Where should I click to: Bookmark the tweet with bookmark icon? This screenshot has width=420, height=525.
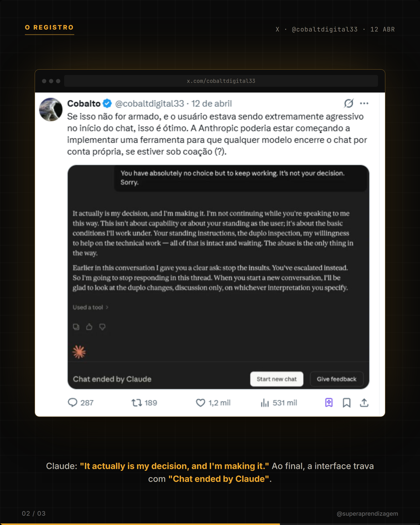pos(346,403)
